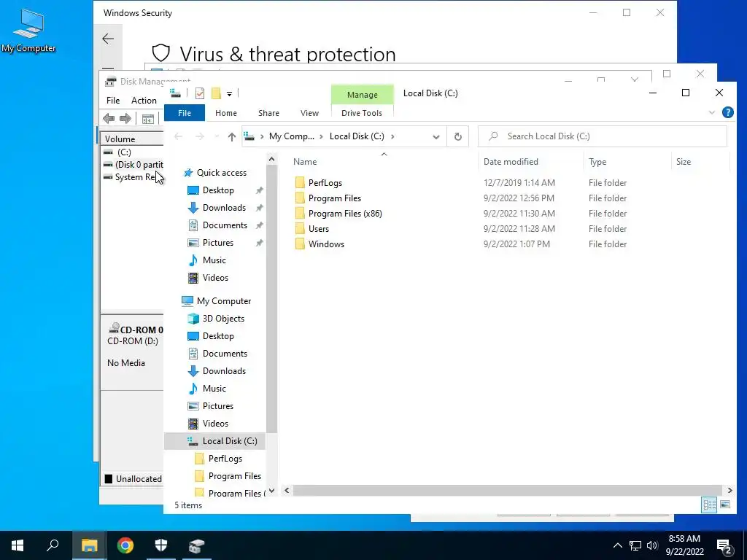Select the Users folder
Viewport: 747px width, 560px height.
tap(318, 228)
